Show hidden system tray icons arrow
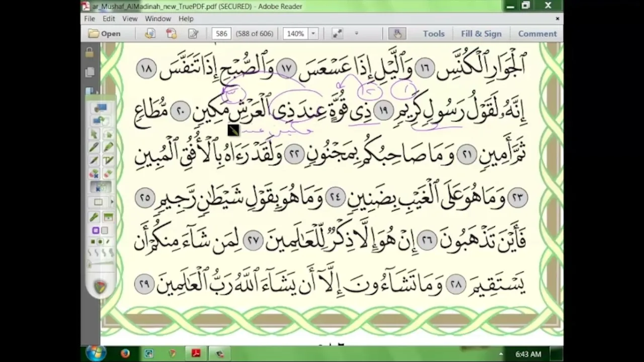 (x=501, y=354)
